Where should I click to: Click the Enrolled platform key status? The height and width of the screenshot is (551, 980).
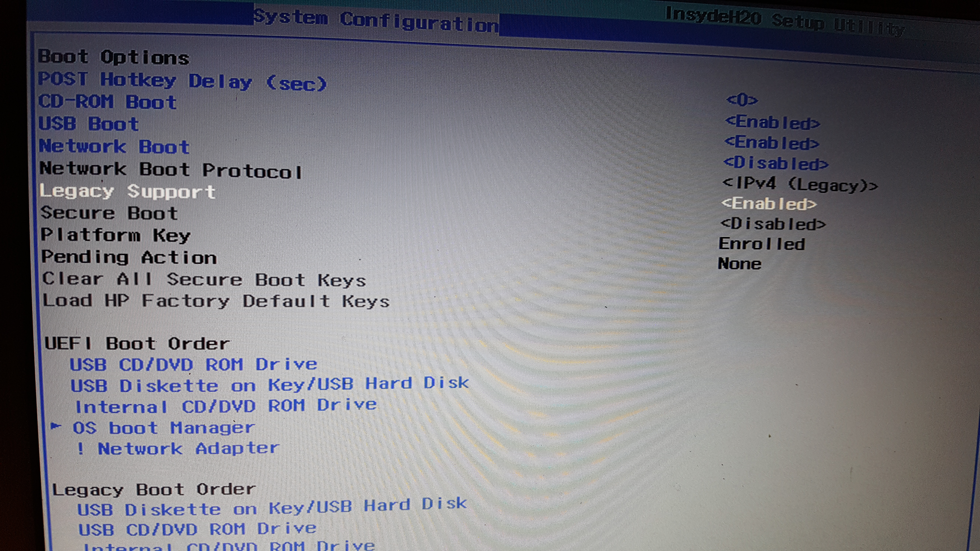coord(762,244)
